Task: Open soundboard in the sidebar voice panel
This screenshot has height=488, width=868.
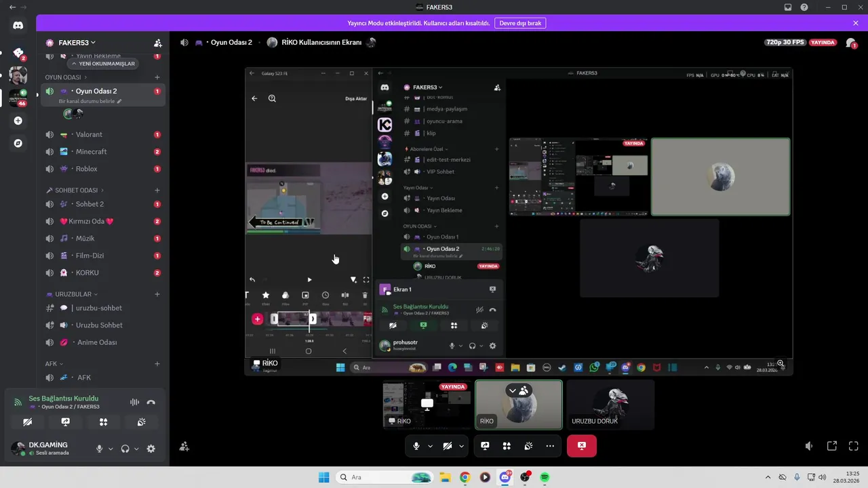Action: click(x=141, y=422)
